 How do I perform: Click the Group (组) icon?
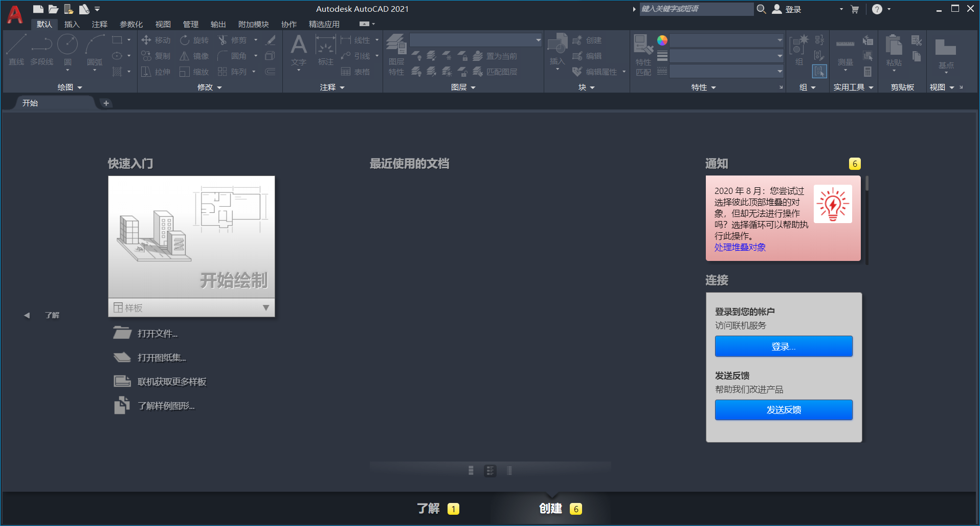(x=799, y=50)
